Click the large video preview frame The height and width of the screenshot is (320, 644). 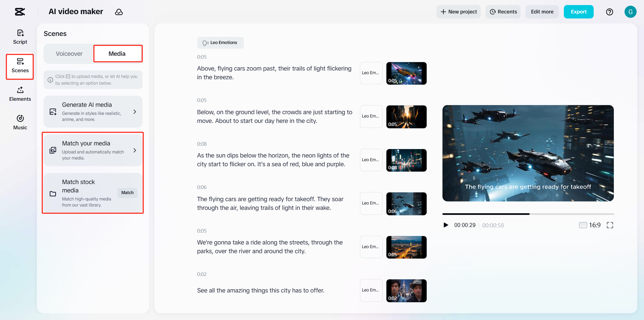click(x=528, y=153)
